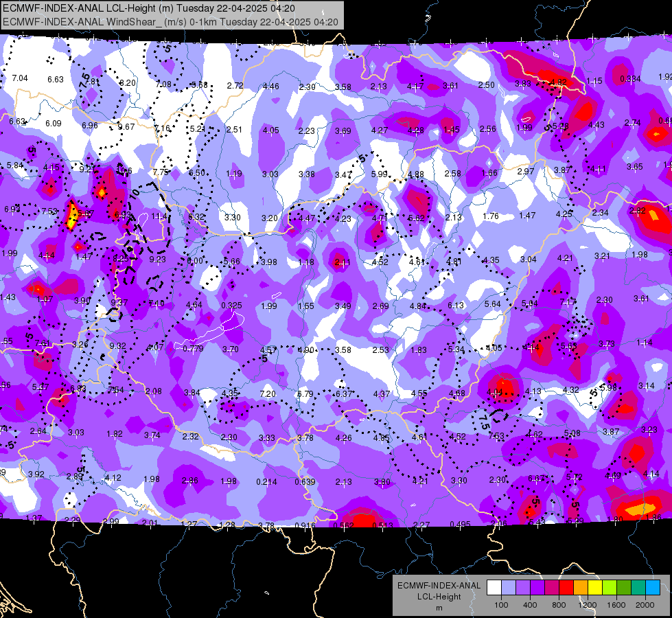Viewport: 672px width, 618px height.
Task: Click the 'LCL-Height' legend title text
Action: point(439,597)
